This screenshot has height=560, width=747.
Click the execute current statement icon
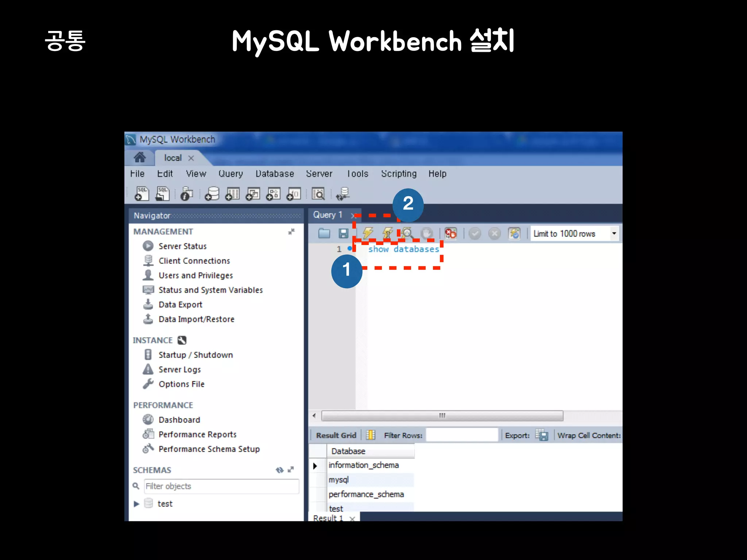click(387, 233)
